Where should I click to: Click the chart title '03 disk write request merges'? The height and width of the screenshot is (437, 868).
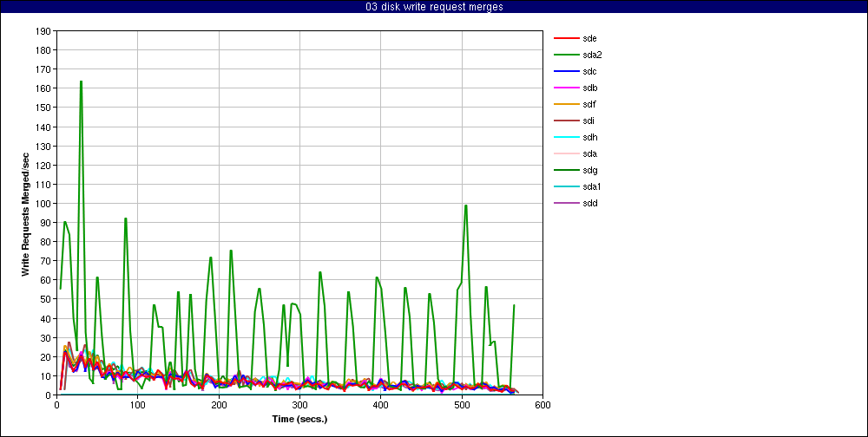point(434,7)
